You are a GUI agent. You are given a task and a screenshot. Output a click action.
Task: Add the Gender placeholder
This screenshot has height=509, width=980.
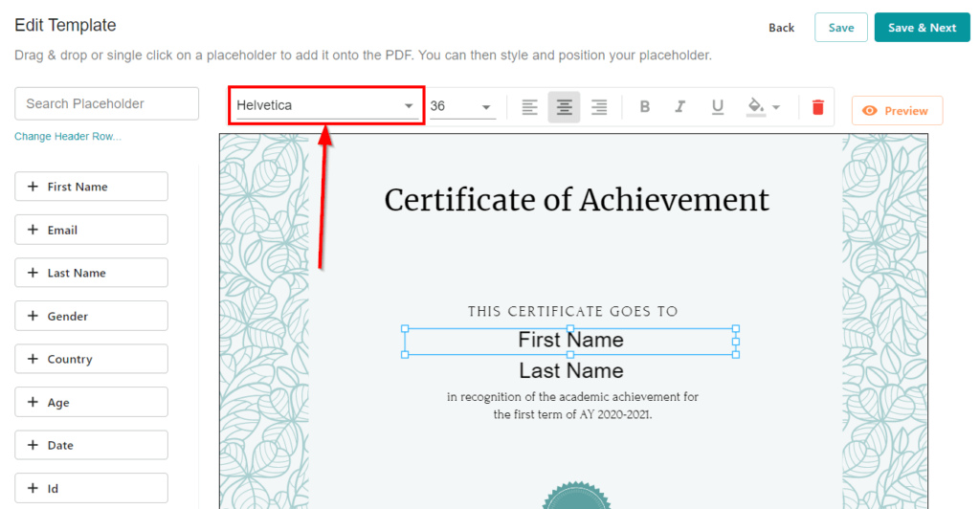tap(91, 316)
